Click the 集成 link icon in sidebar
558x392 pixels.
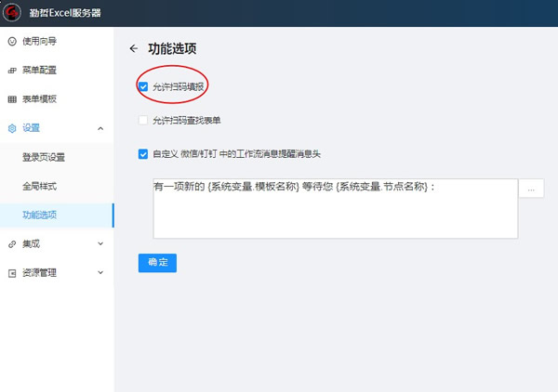(x=11, y=243)
